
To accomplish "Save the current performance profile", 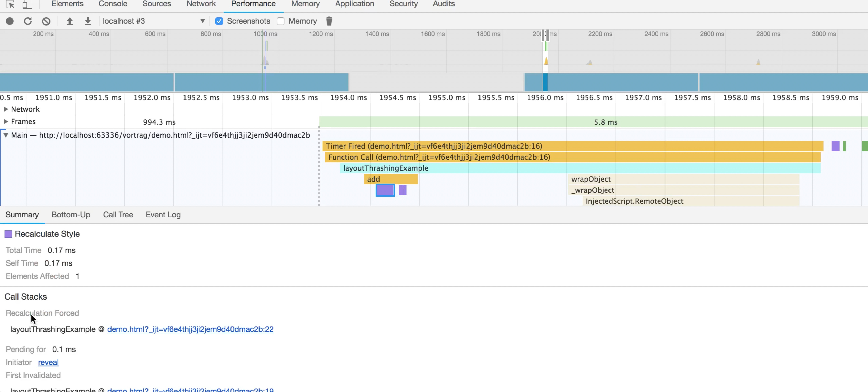I will pyautogui.click(x=88, y=21).
